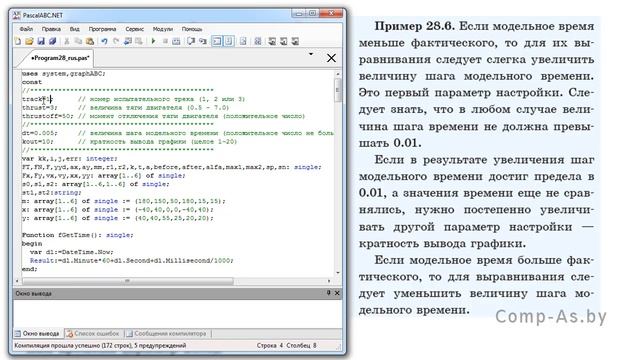Click inside the empty output window area
The width and height of the screenshot is (640, 360).
point(178,313)
